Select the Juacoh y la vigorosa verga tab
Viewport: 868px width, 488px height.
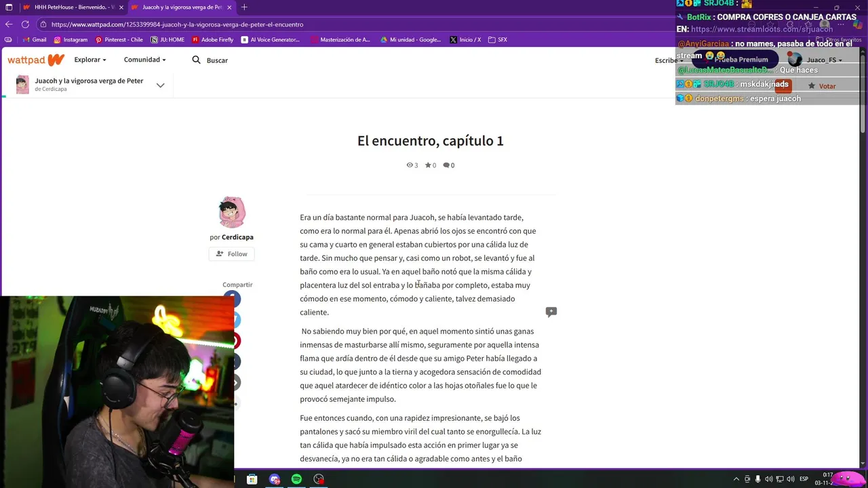[x=182, y=7]
